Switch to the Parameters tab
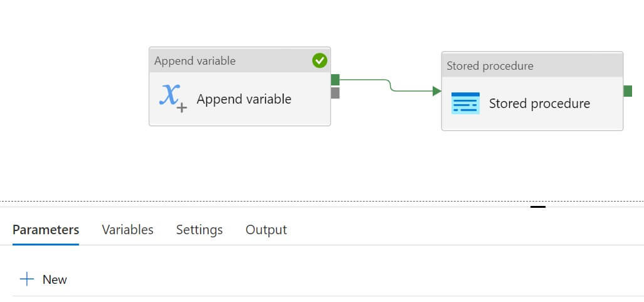The width and height of the screenshot is (644, 302). click(x=46, y=230)
